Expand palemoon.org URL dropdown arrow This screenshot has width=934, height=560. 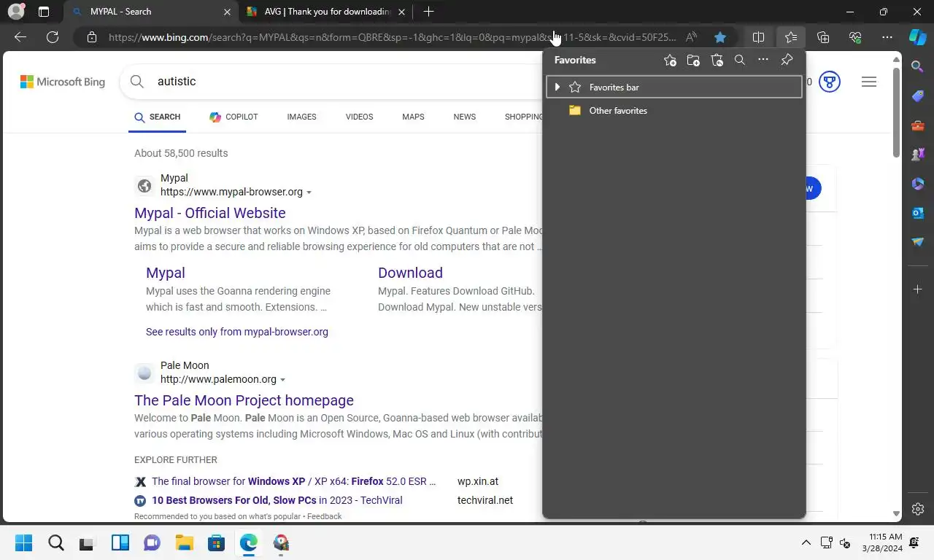pos(283,380)
